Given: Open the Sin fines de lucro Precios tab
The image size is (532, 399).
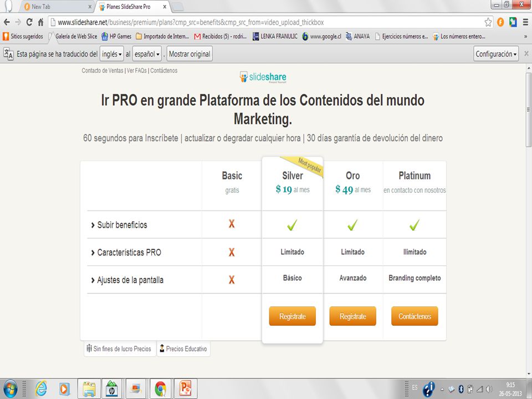Looking at the screenshot, I should [120, 349].
